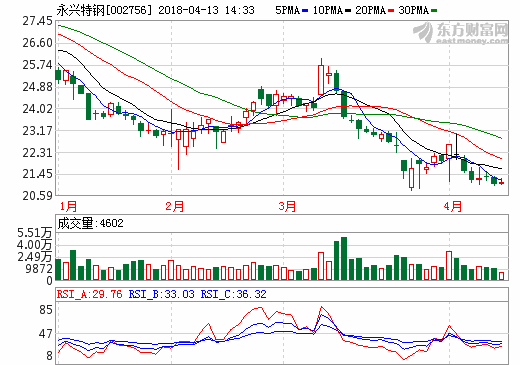This screenshot has width=520, height=365.
Task: Click the 8 RSI axis label
Action: click(49, 356)
